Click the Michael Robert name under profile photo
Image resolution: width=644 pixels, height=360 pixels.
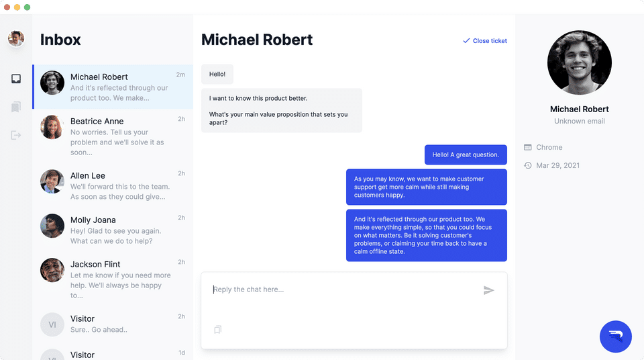coord(579,109)
